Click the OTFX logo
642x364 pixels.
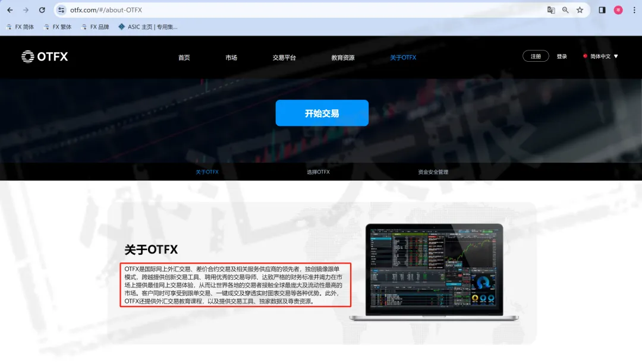[x=45, y=56]
